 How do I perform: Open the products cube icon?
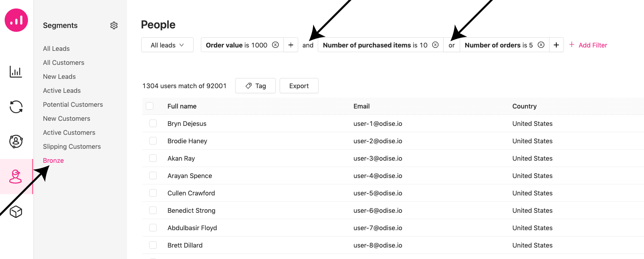[16, 212]
